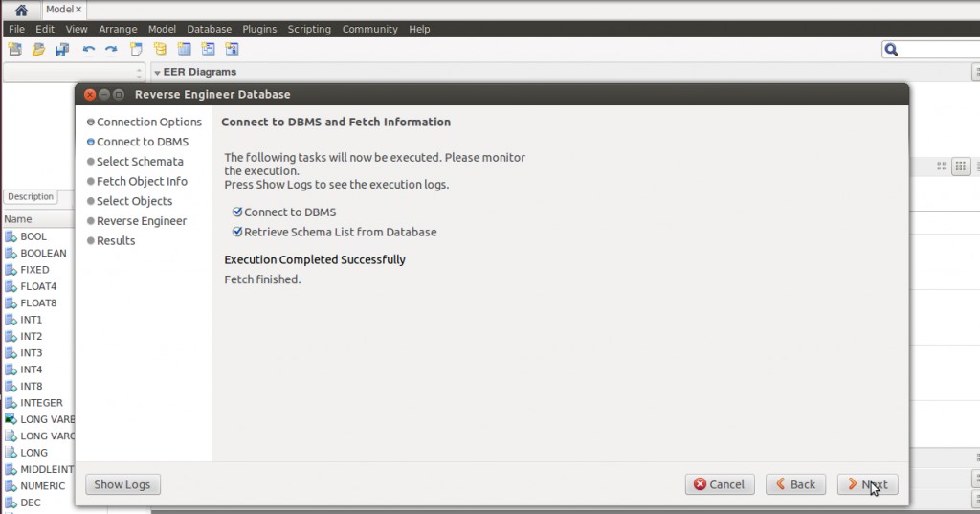Click the Name column header
Screen dimensions: 980x514
[38, 219]
